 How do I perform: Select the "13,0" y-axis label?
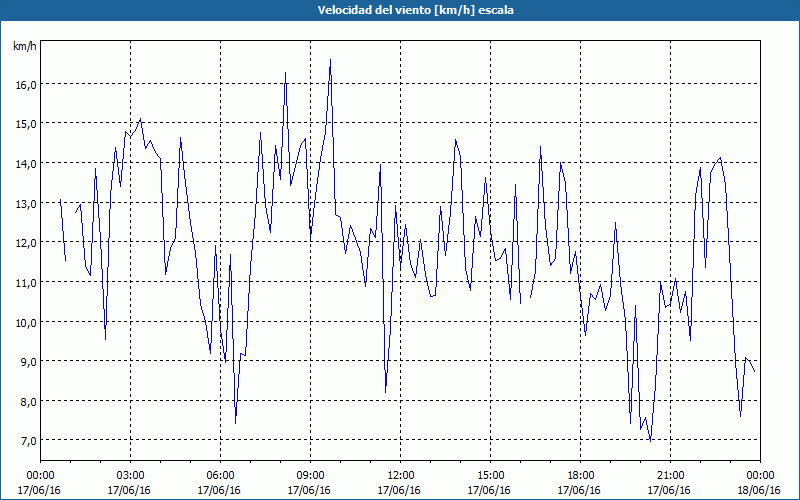click(x=26, y=204)
